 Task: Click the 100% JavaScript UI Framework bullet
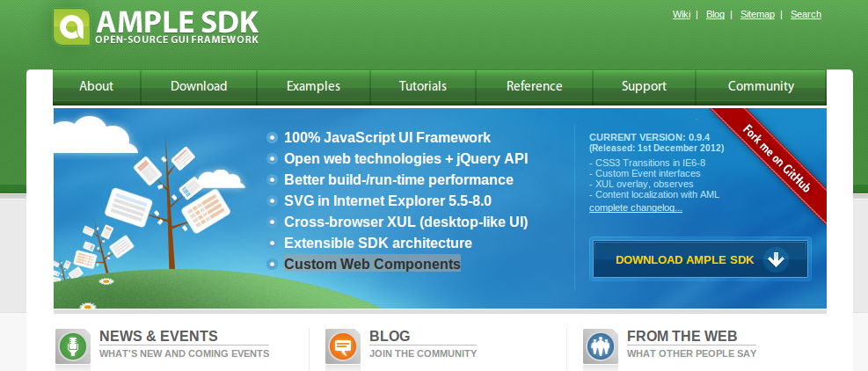pyautogui.click(x=387, y=137)
